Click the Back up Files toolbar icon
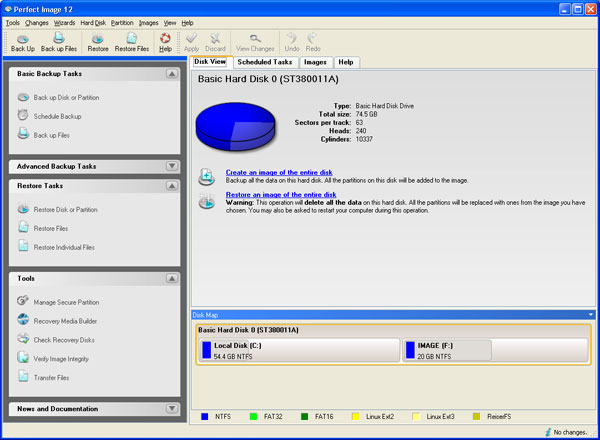Screen dimensions: 600x440 coord(59,41)
